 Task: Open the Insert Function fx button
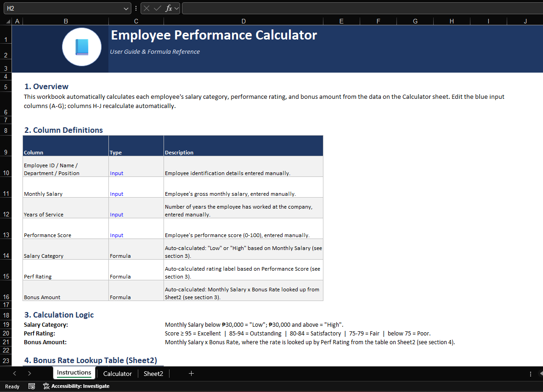pos(169,8)
